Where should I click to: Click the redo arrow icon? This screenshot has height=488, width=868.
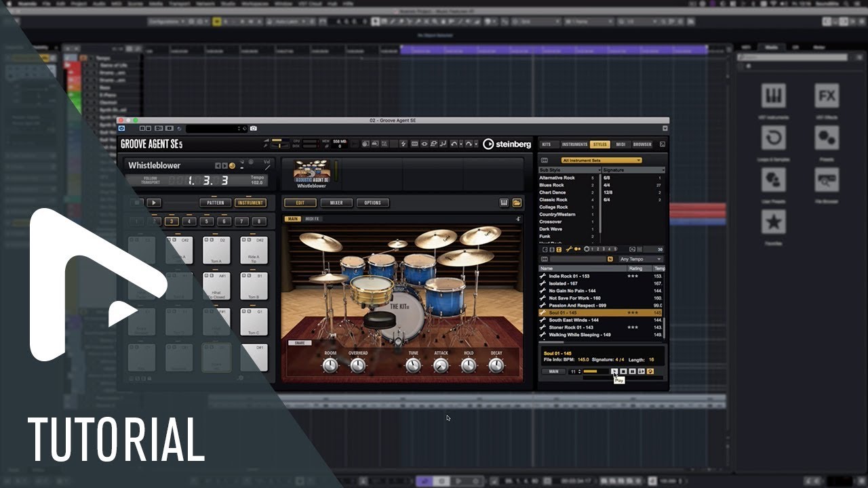pos(467,144)
